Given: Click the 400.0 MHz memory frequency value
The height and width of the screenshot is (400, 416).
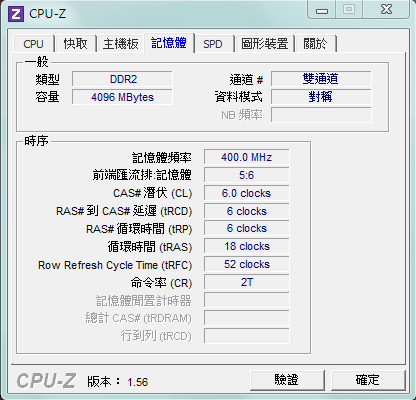Looking at the screenshot, I should pyautogui.click(x=247, y=157).
